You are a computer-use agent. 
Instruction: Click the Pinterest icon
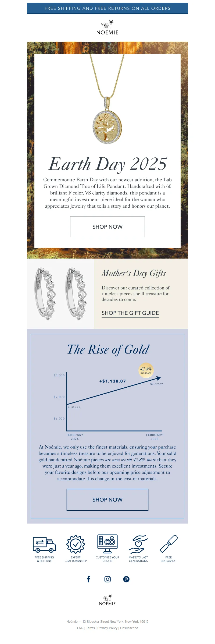pos(126,579)
